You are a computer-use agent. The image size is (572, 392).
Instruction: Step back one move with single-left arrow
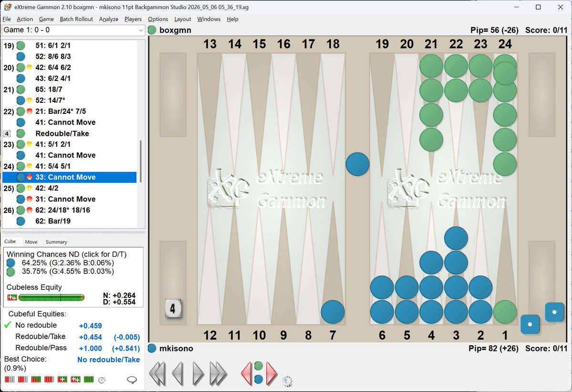[178, 373]
